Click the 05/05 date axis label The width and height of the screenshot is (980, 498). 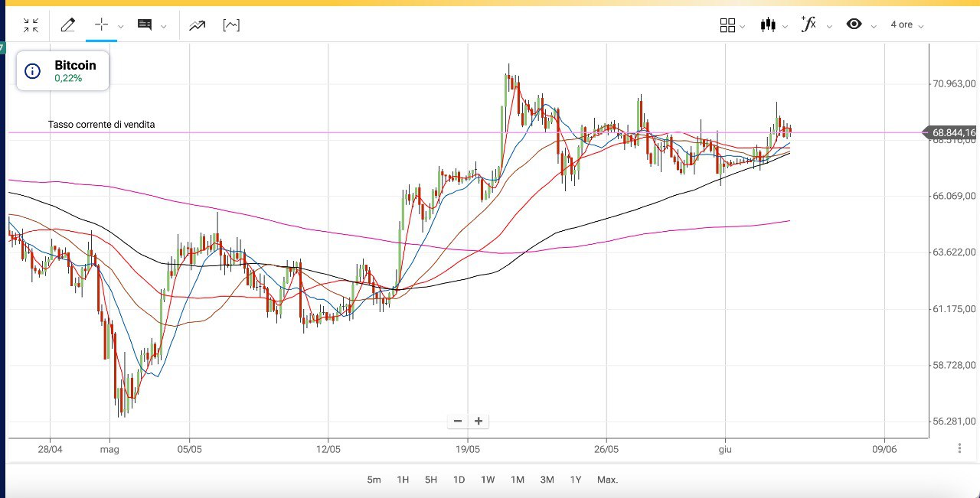pyautogui.click(x=189, y=449)
